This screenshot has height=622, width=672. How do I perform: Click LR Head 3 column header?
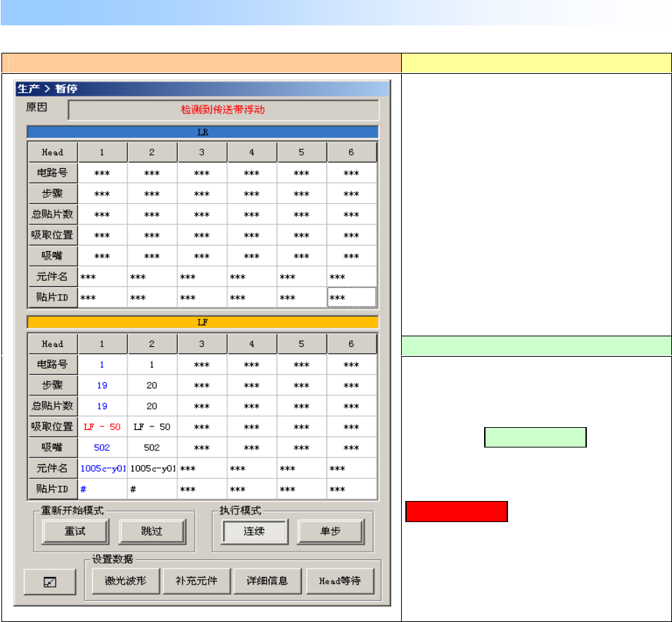pos(202,152)
